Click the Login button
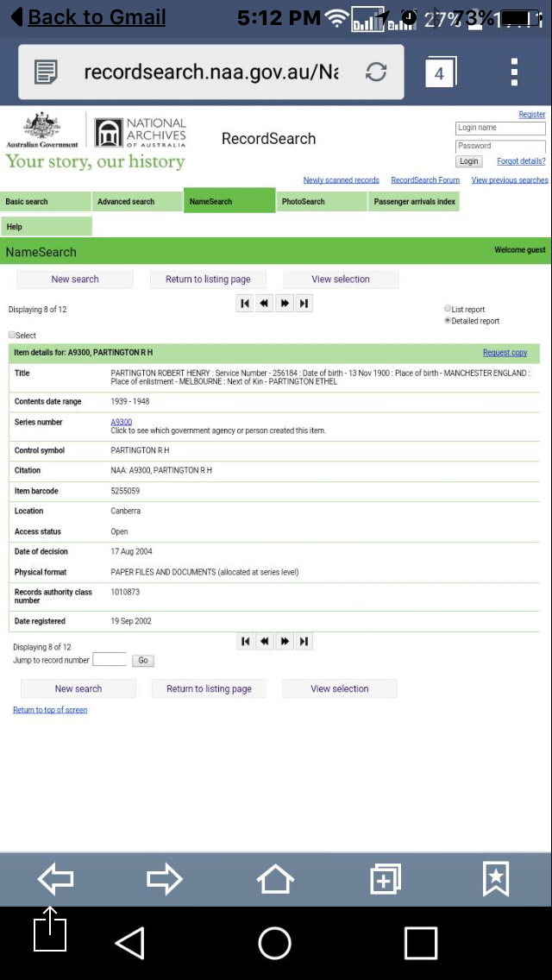 coord(469,161)
